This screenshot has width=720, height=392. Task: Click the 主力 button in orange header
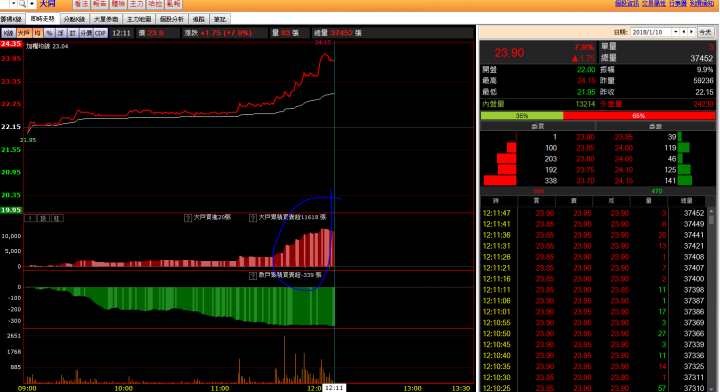pos(136,4)
